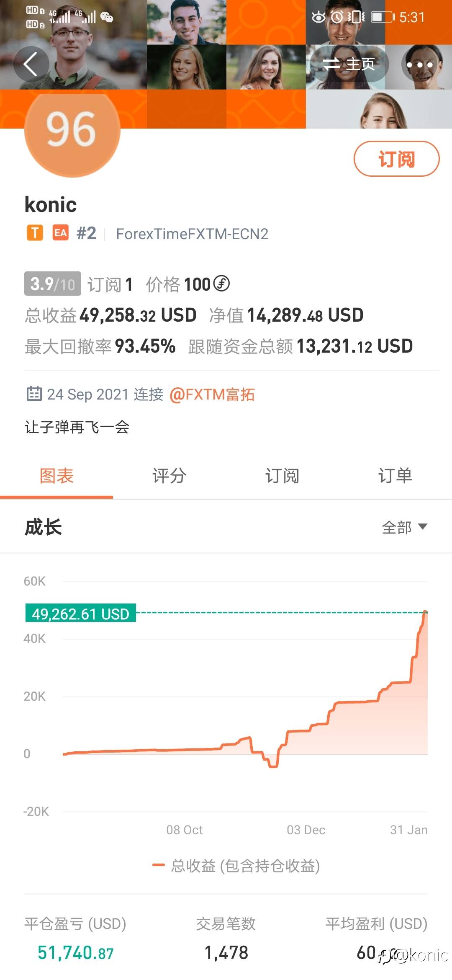Expand the 全部 time range dropdown

pos(404,527)
